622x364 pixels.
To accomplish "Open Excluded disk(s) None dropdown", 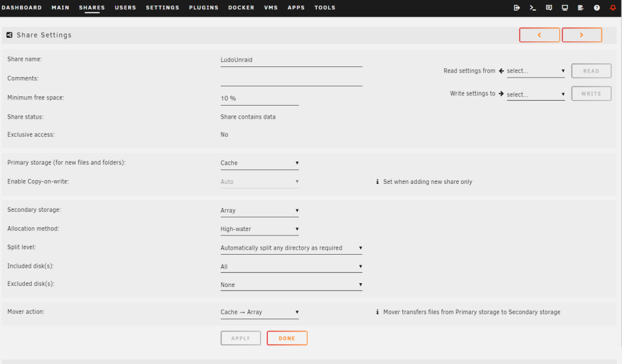I will pyautogui.click(x=291, y=284).
